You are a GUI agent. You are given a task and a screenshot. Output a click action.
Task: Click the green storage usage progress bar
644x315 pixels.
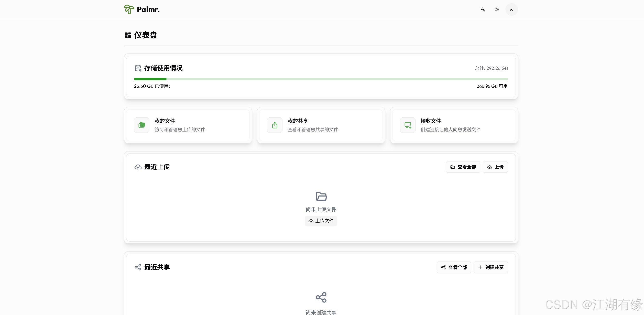pos(150,79)
